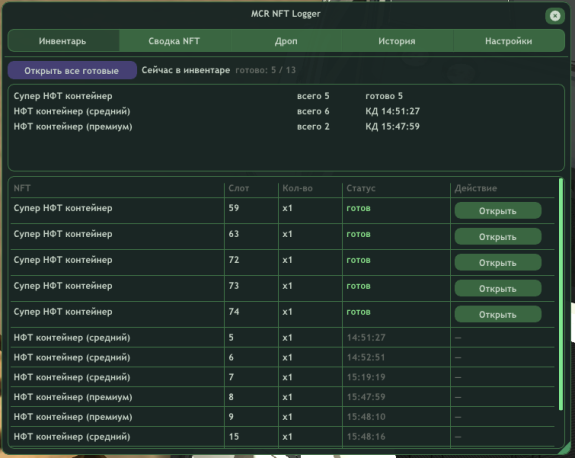The width and height of the screenshot is (575, 458).
Task: Click the Открыть все готовые button
Action: [x=72, y=70]
